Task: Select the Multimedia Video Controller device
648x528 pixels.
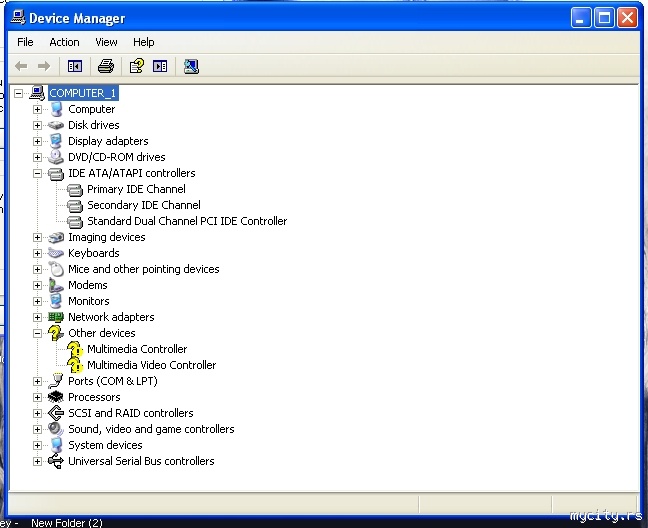Action: (152, 365)
